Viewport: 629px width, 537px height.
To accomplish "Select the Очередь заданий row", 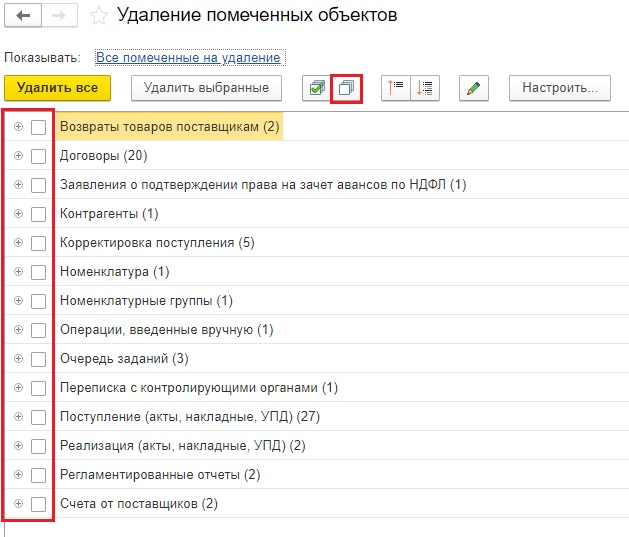I will [124, 359].
